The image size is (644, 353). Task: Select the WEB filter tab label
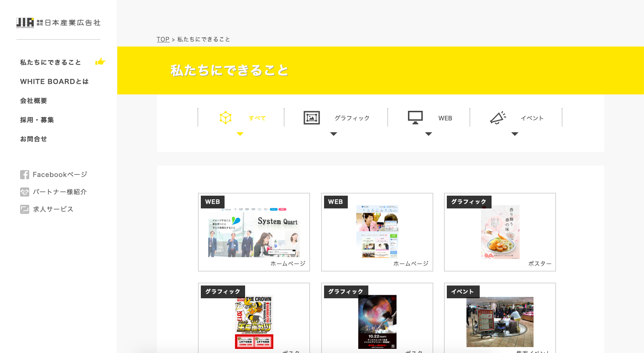click(x=445, y=118)
